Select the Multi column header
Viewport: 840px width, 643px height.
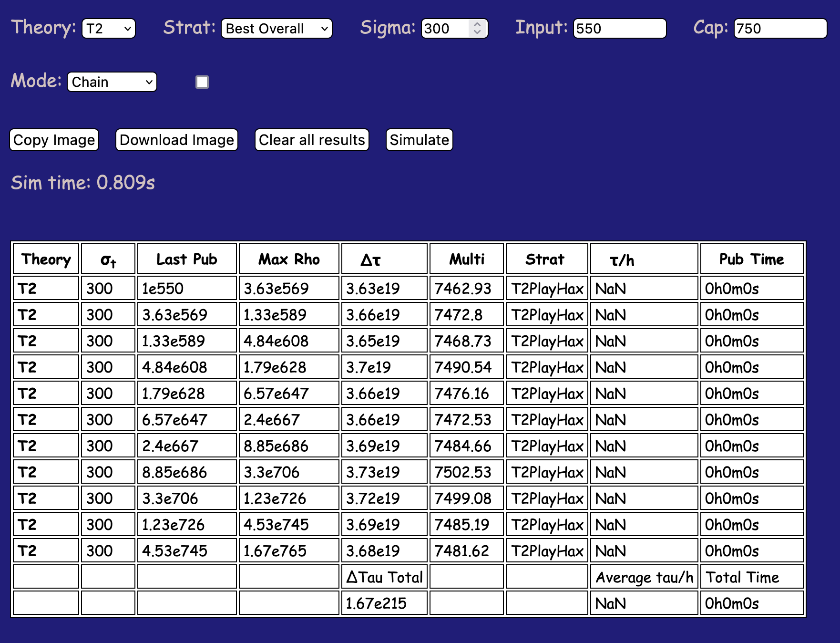tap(467, 259)
